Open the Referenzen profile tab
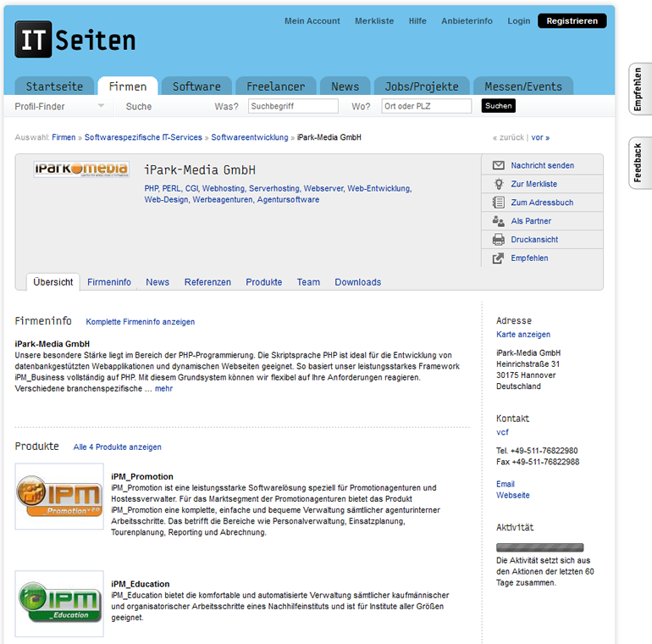The image size is (652, 644). 207,282
